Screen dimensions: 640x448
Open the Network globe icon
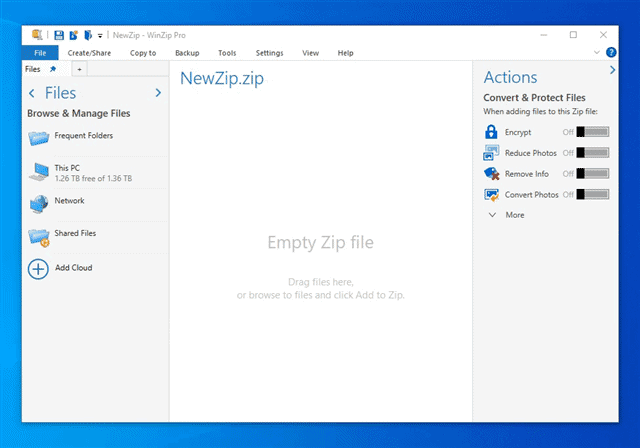pos(39,204)
